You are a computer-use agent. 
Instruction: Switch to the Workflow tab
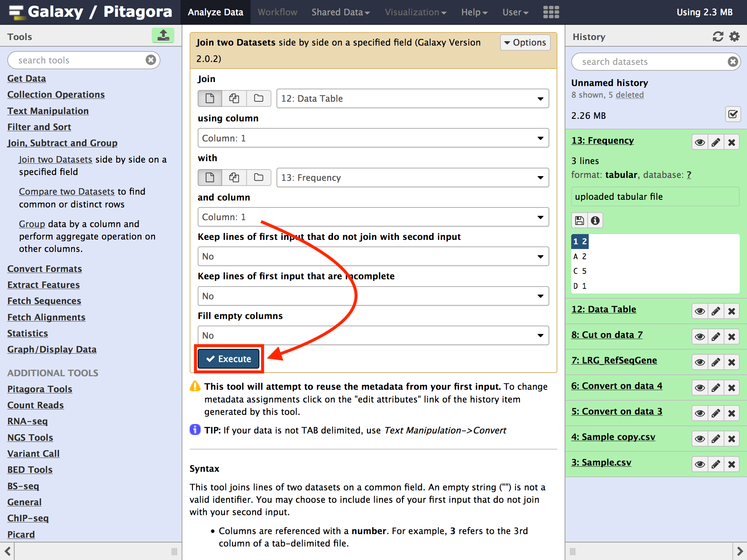(277, 12)
